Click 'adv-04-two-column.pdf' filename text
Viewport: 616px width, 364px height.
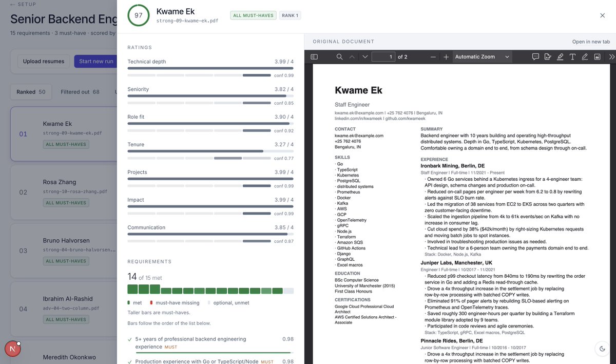(x=71, y=309)
